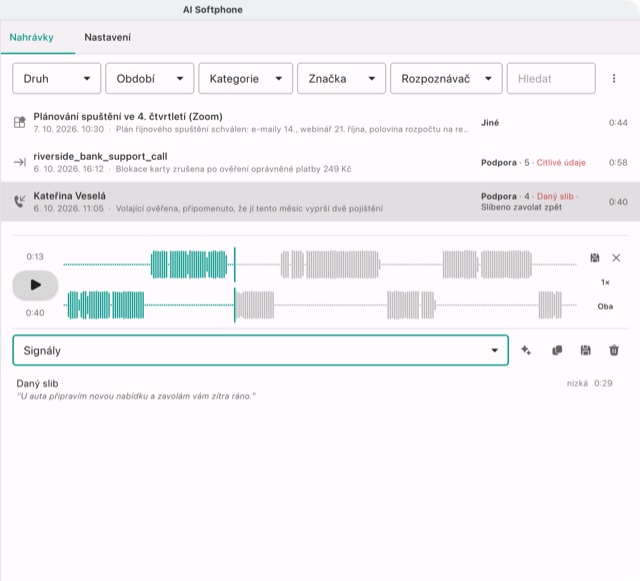Open the Druh dropdown filter
This screenshot has width=640, height=581.
56,78
